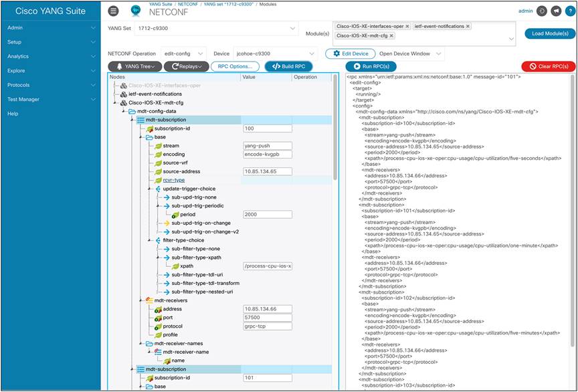
Task: Open the hamburger menu icon
Action: 113,11
